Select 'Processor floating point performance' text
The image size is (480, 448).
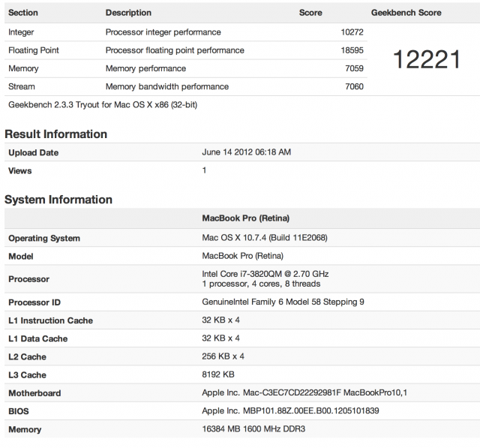coord(175,50)
